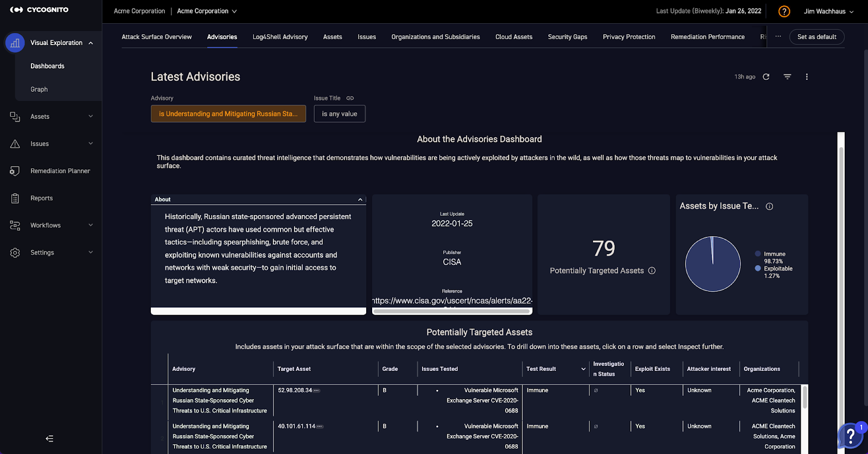Click the Attacker interest column header

709,369
